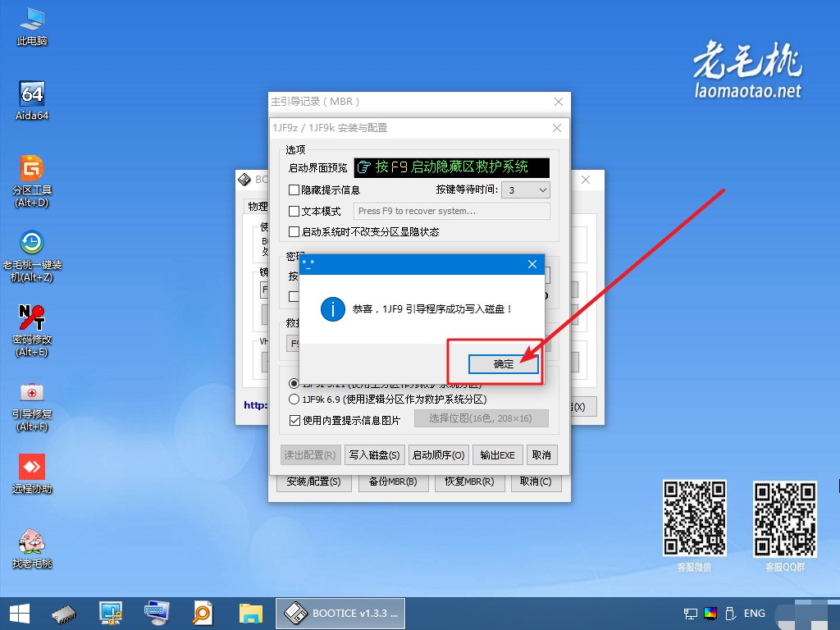
Task: Launch 远程协助 desktop icon
Action: click(x=32, y=473)
